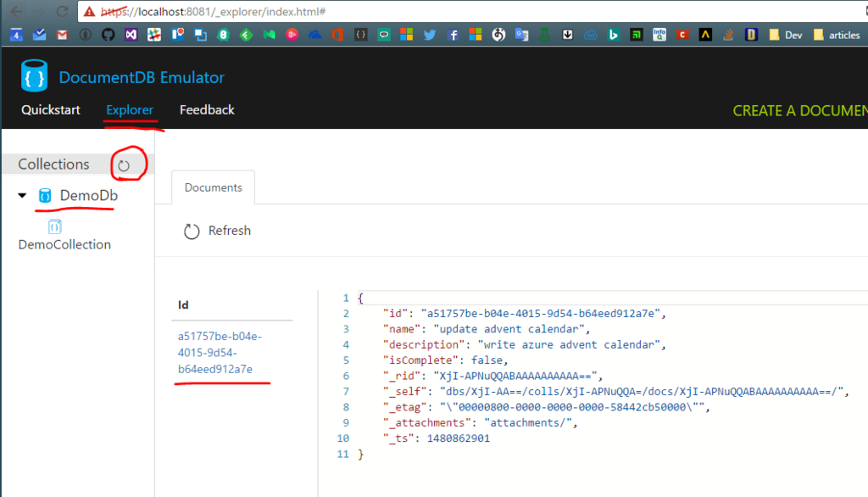
Task: Open the GitHub bookmark
Action: pyautogui.click(x=108, y=35)
